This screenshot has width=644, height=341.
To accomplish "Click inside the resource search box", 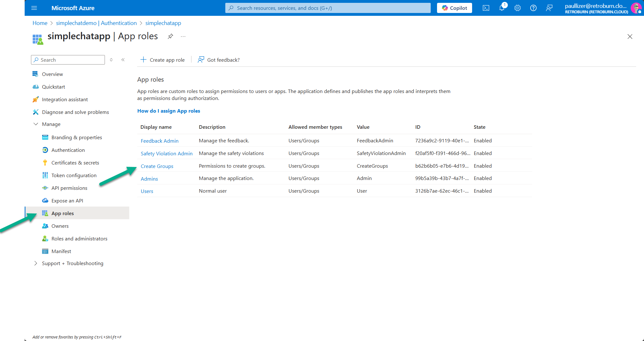I will [x=327, y=8].
